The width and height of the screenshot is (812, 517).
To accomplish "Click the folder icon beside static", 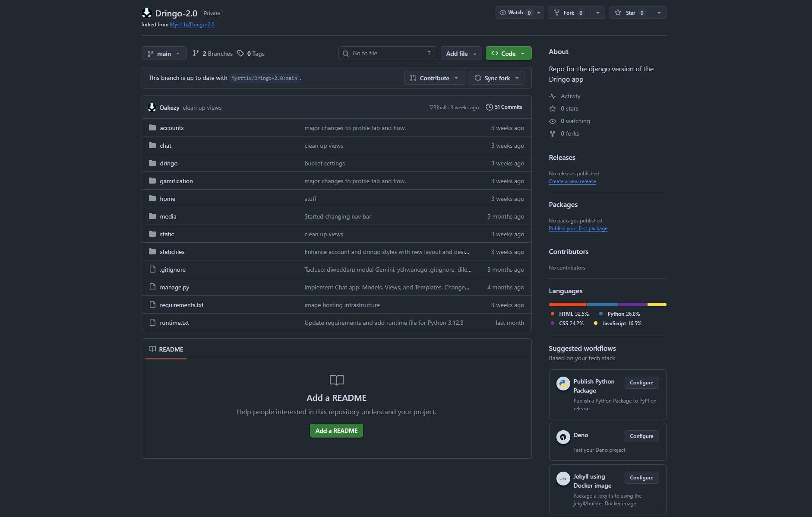I will click(x=152, y=234).
